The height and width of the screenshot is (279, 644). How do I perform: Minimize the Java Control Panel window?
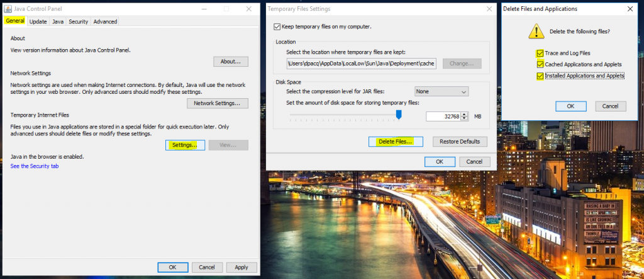point(203,9)
